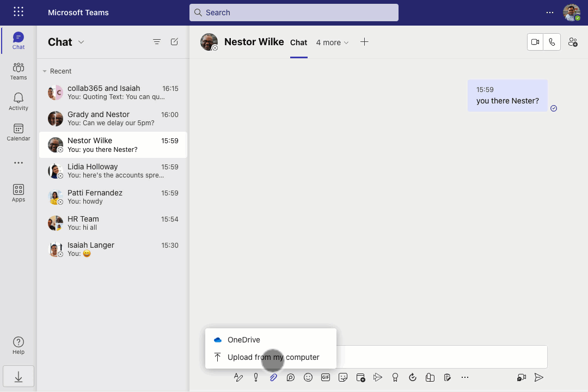
Task: Record a video clip message
Action: tap(521, 377)
